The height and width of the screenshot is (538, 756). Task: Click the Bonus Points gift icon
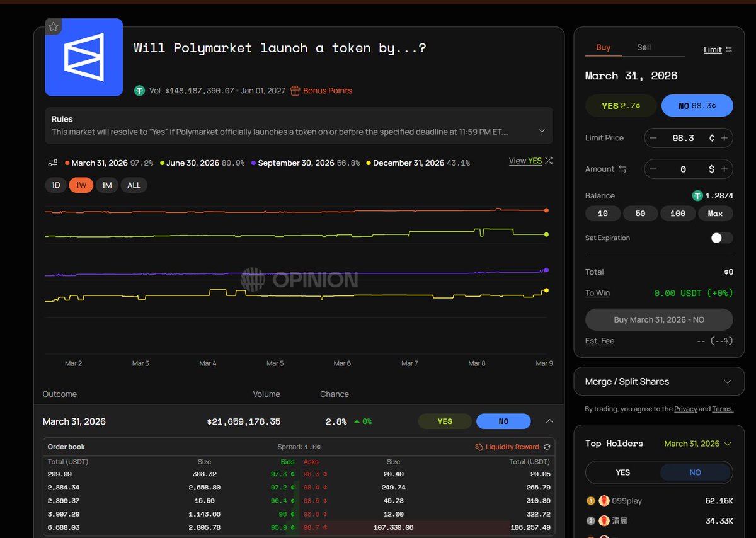tap(295, 91)
